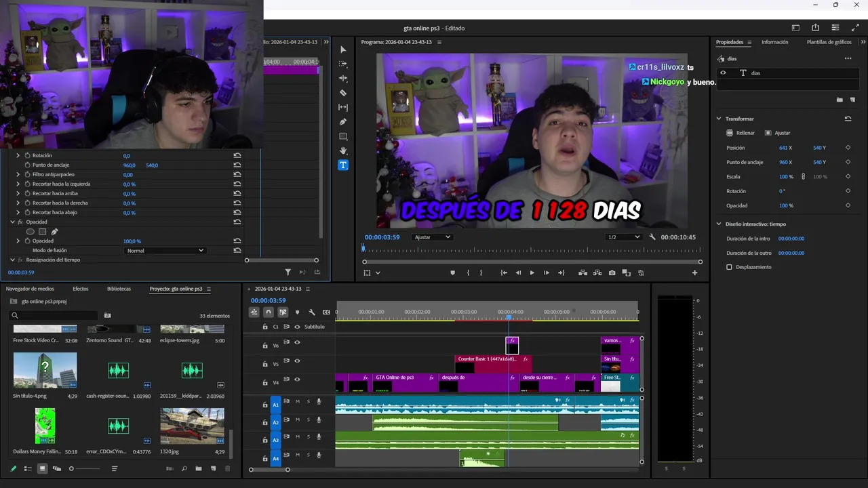The image size is (868, 488).
Task: Expand Recortar hacia arriba property
Action: (18, 194)
